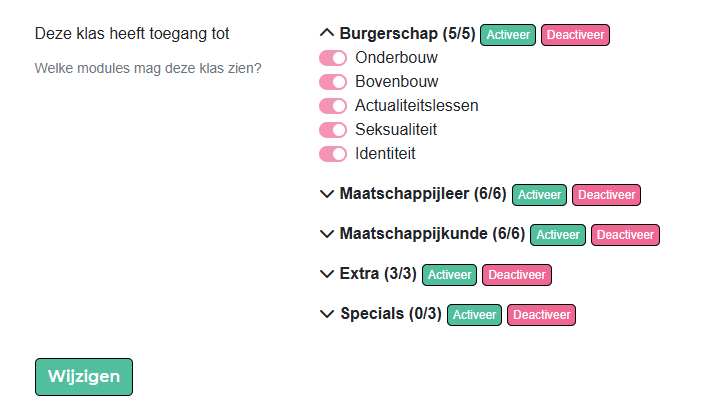
Task: Switch off the Identiteit toggle
Action: [x=333, y=154]
